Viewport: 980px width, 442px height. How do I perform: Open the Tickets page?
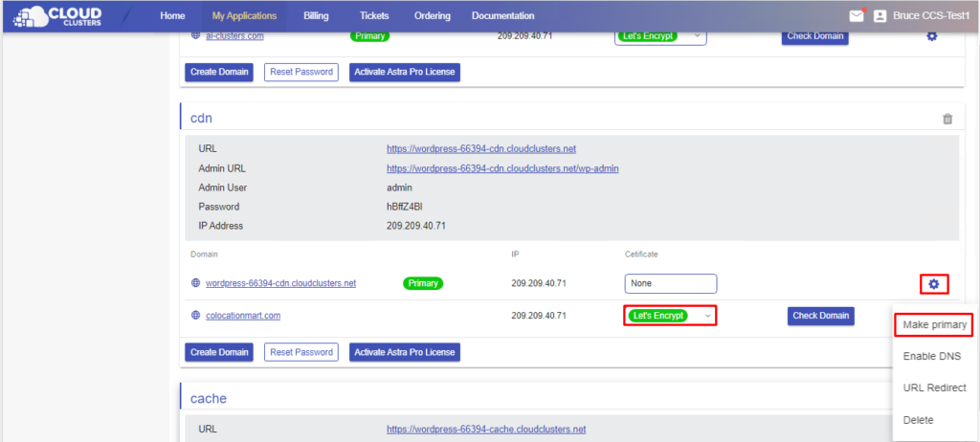374,15
